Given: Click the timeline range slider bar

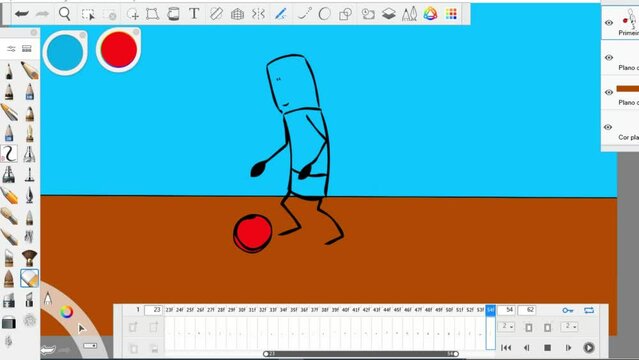Looking at the screenshot, I should pos(361,353).
